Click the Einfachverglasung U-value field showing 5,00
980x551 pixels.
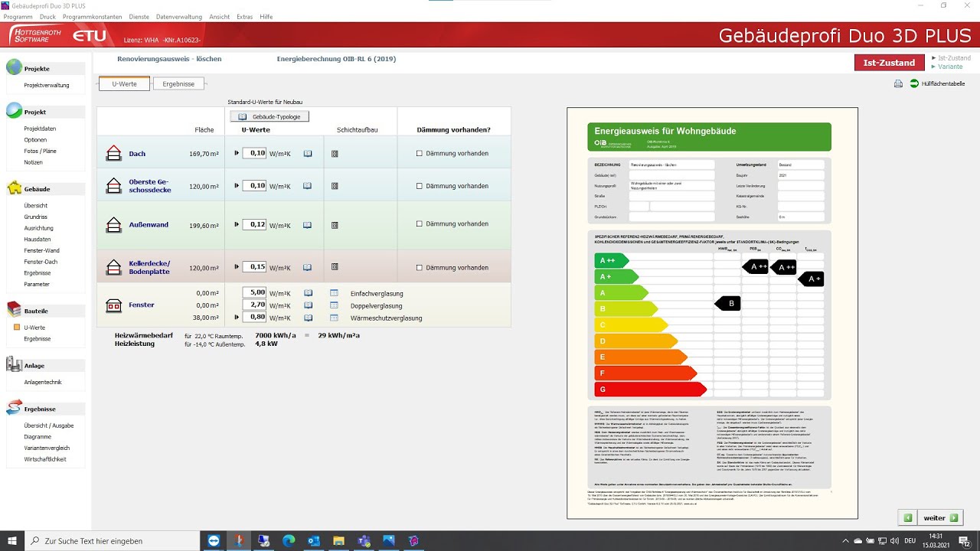point(254,292)
